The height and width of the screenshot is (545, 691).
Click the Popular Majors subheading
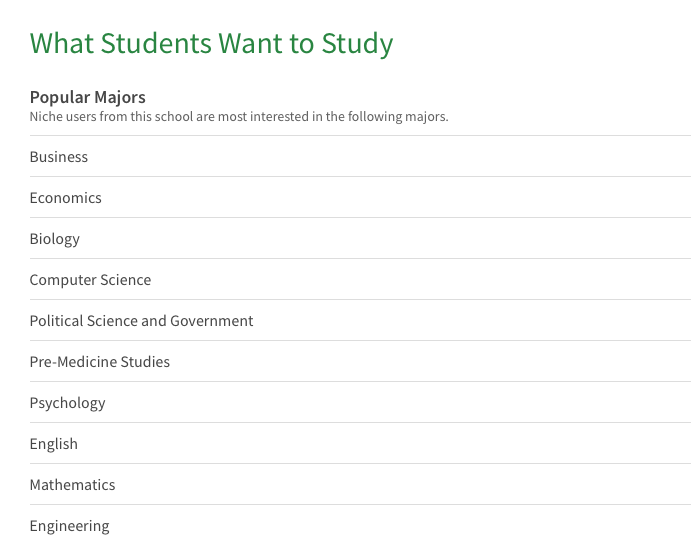88,97
